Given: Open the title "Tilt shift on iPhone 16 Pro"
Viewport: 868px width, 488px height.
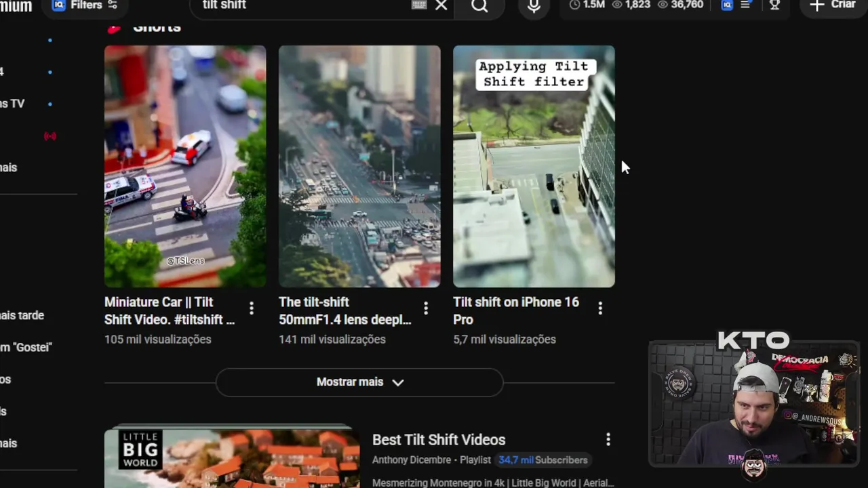Looking at the screenshot, I should coord(516,310).
